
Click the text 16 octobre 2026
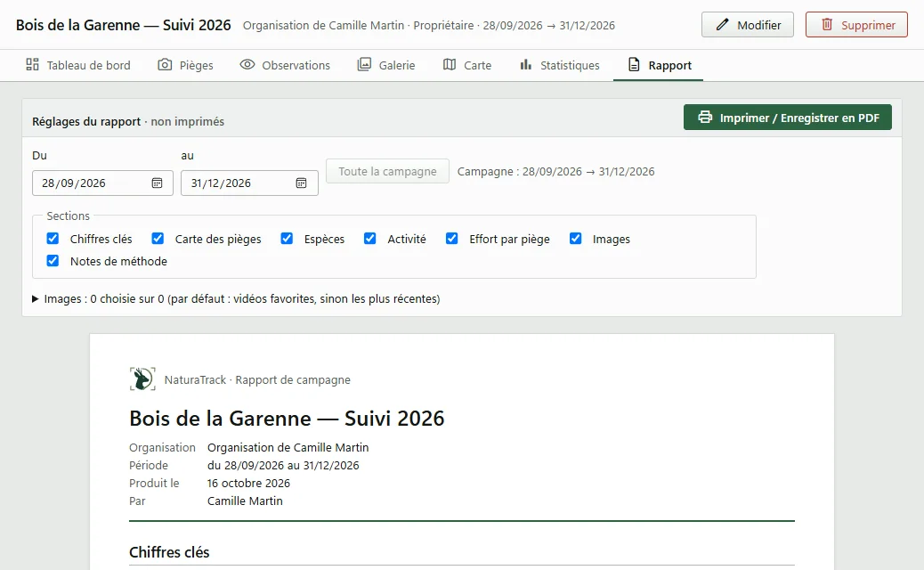(248, 484)
